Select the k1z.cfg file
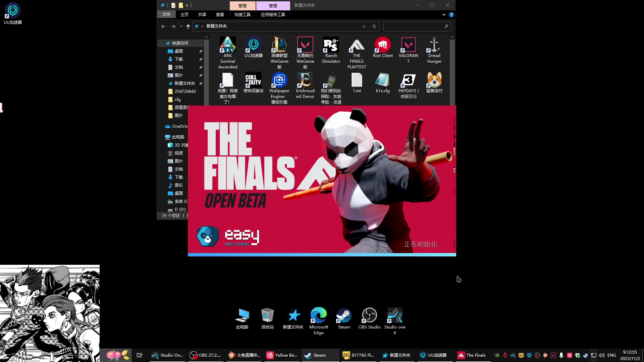Viewport: 644px width, 362px height. [383, 82]
